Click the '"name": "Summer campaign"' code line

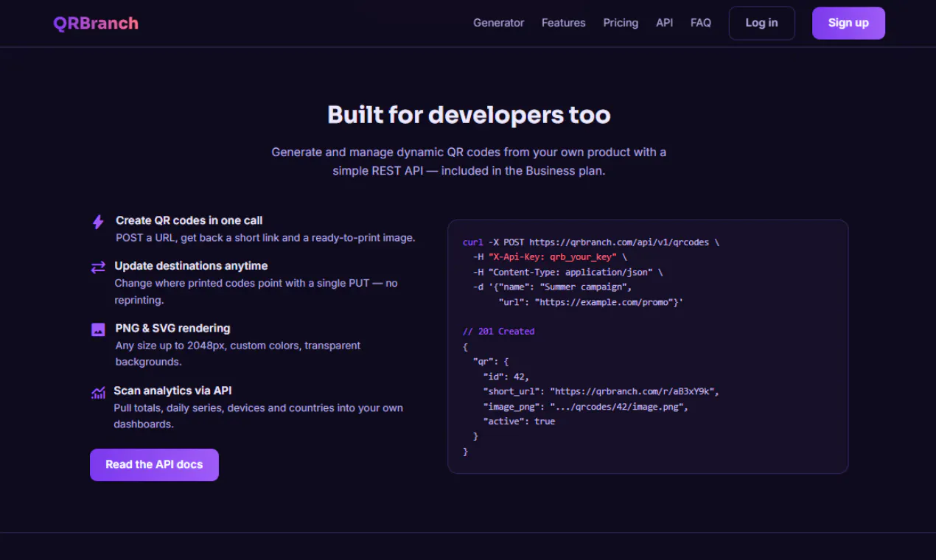[552, 287]
